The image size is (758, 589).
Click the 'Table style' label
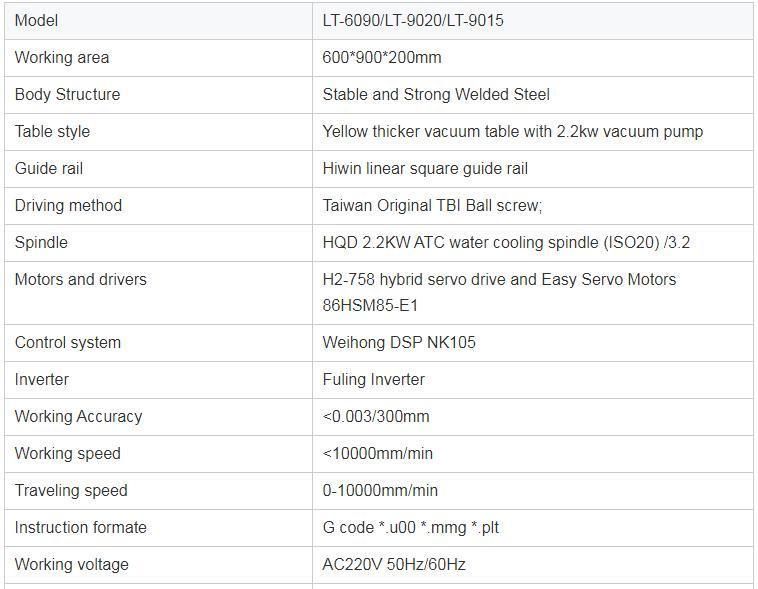point(52,132)
